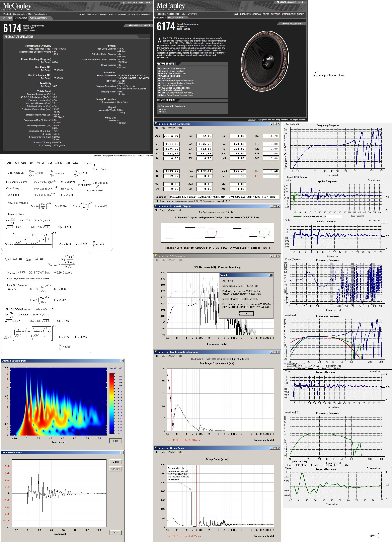
Task: Open File menu in Group Delay window
Action: tap(156, 452)
